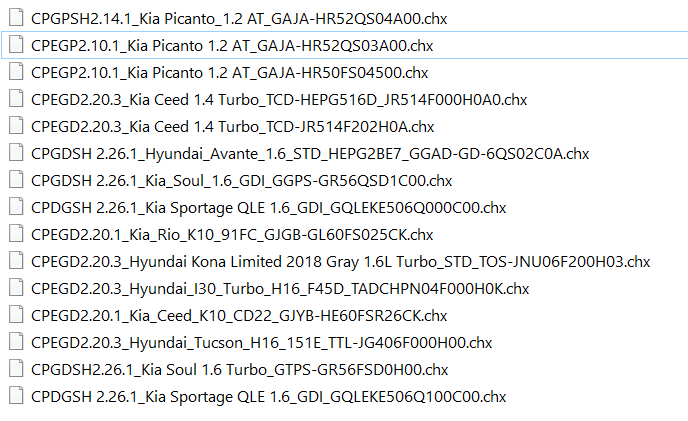Viewport: 688px width, 421px height.
Task: Click file icon of Kia Ceed K10 file
Action: coord(14,315)
